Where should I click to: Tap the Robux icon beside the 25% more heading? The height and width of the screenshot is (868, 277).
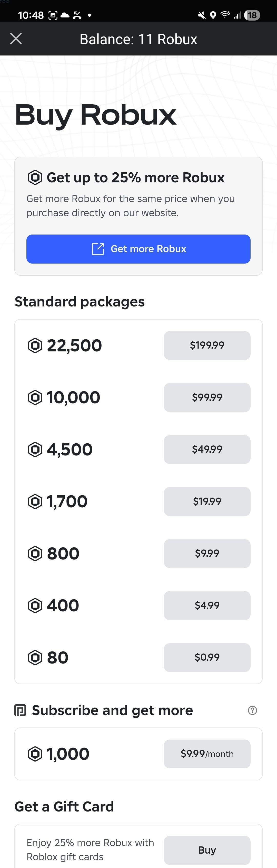[35, 177]
